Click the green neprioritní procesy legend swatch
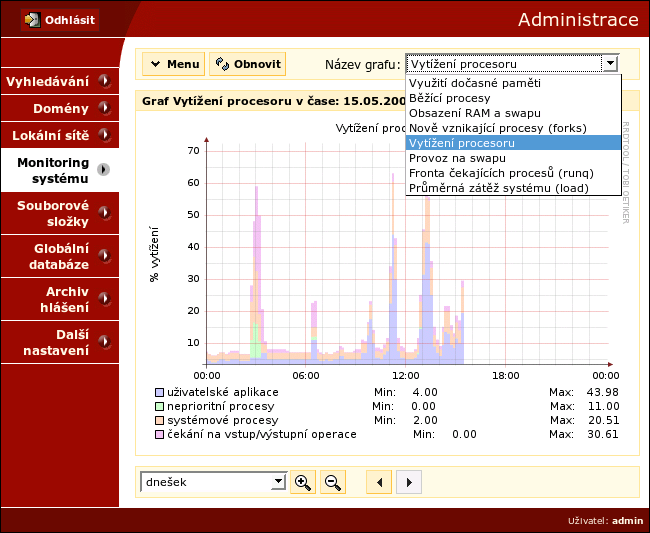The height and width of the screenshot is (533, 650). [x=159, y=406]
